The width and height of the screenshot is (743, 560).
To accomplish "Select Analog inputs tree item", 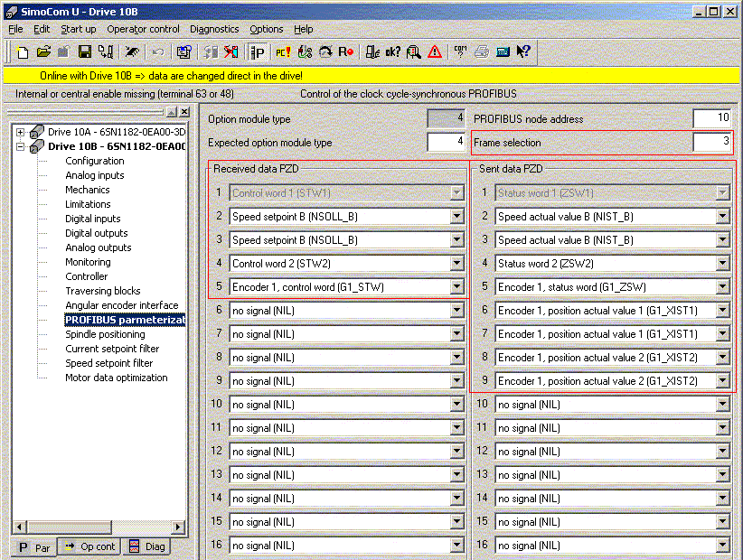I will click(95, 175).
